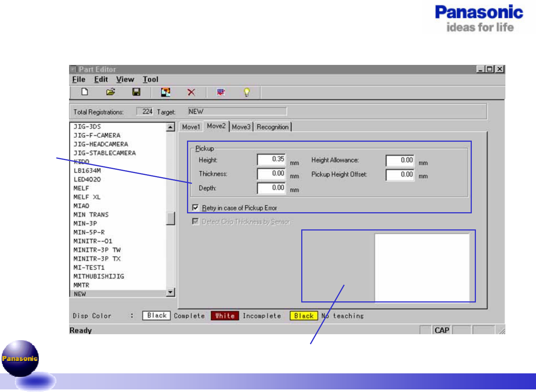Click the red X delete icon
The width and height of the screenshot is (536, 392).
coord(191,92)
